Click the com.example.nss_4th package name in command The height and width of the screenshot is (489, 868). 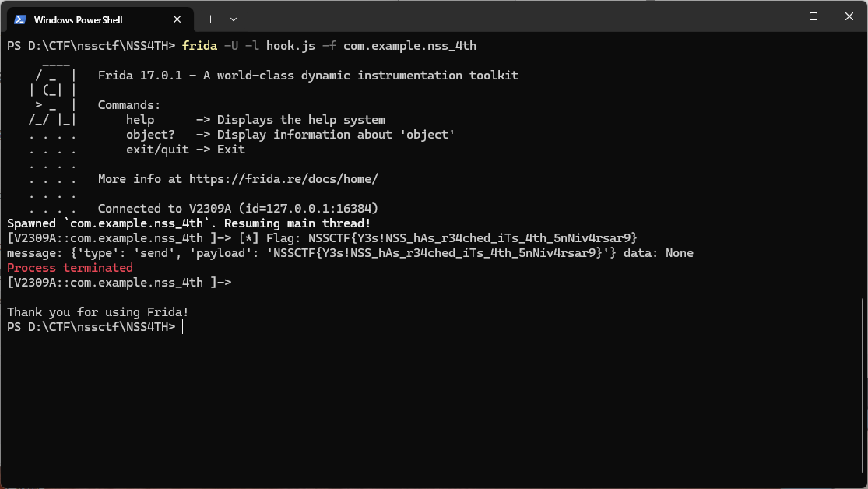409,46
